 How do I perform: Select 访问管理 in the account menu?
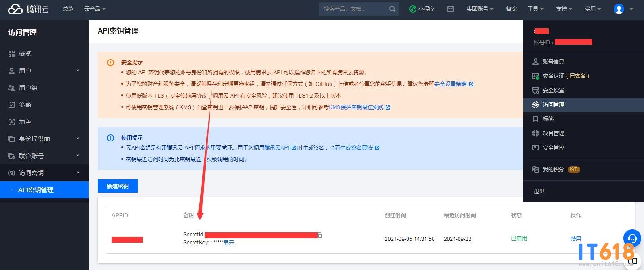pos(584,105)
